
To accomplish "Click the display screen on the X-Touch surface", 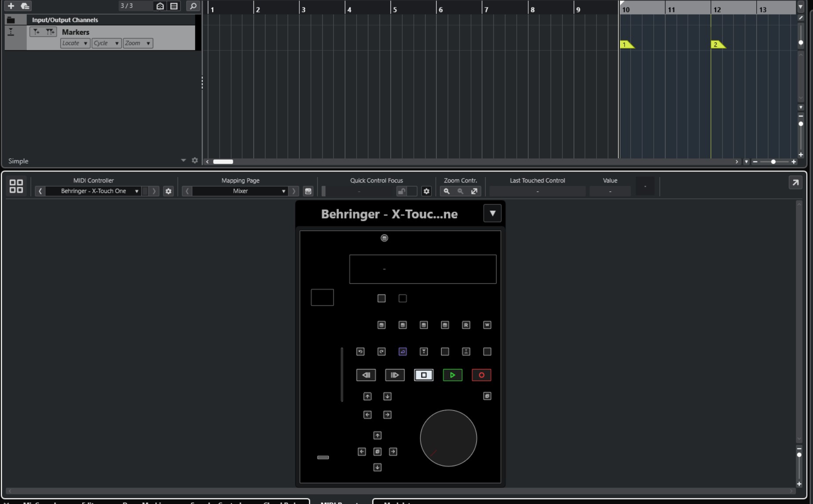I will coord(423,269).
